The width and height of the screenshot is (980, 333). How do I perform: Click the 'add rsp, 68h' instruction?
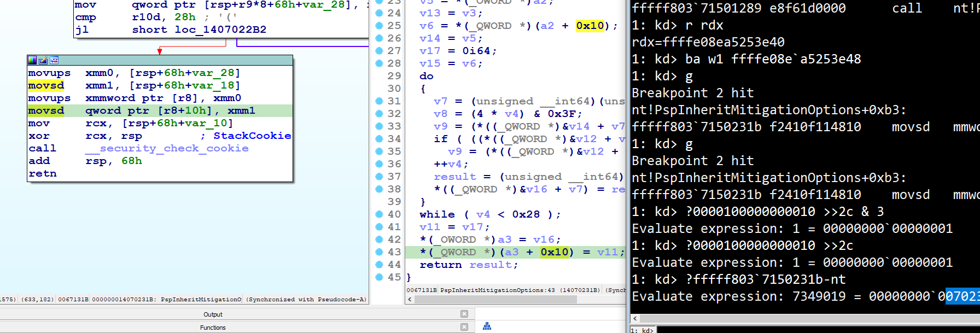click(85, 161)
